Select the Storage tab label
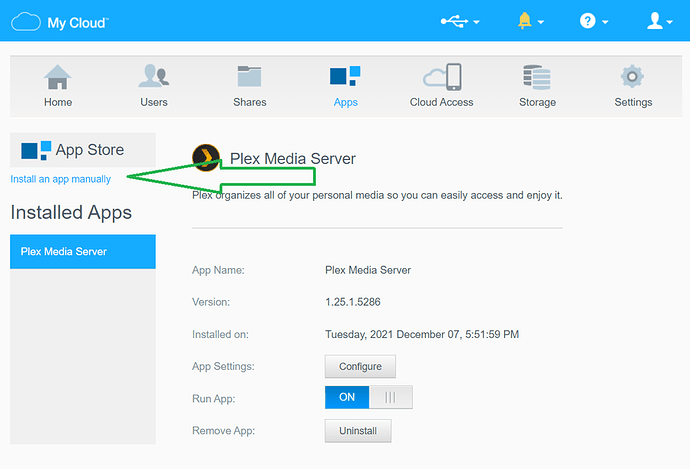Viewport: 690px width, 469px height. [x=537, y=103]
